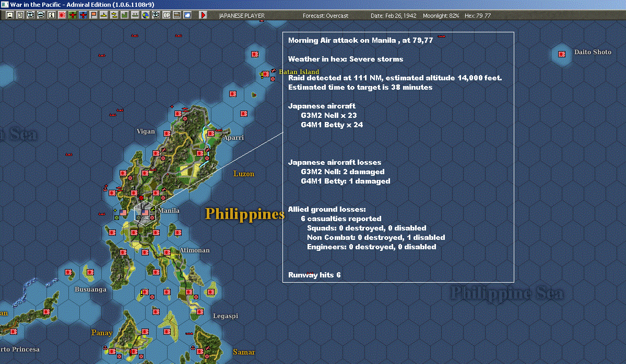This screenshot has height=364, width=626.
Task: Click the save game disk icon
Action: click(x=10, y=15)
